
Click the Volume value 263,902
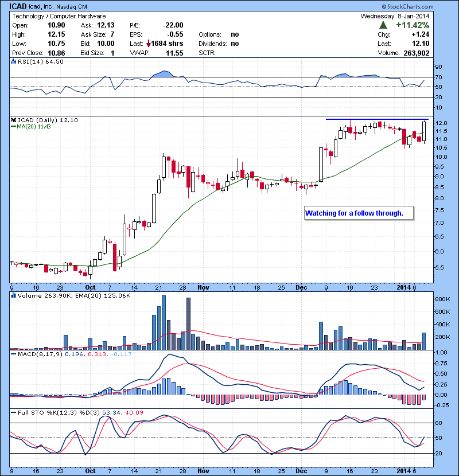click(417, 53)
